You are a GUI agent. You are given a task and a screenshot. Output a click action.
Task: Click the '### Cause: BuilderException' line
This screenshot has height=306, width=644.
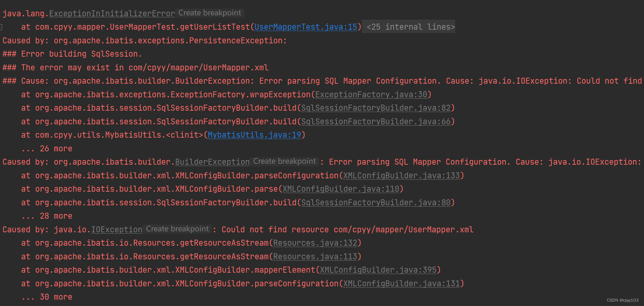click(322, 81)
